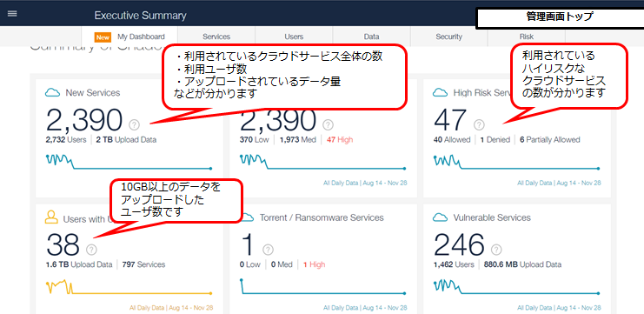Click the 1 Denied count
Viewport: 644px width, 314px height.
click(495, 140)
